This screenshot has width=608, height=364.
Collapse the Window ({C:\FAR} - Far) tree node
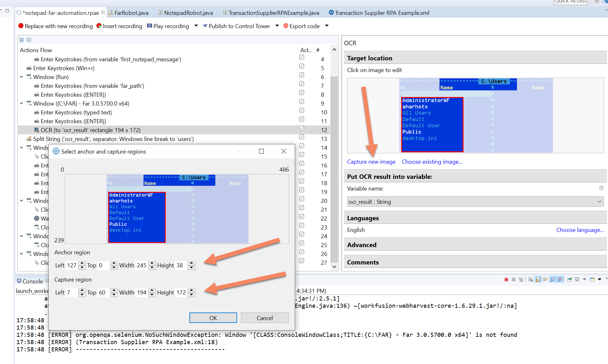[21, 103]
